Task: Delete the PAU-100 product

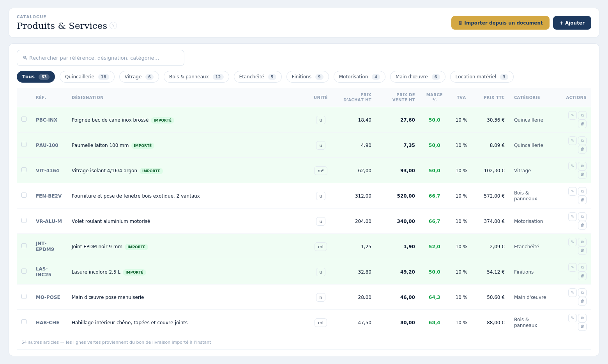Action: 582,149
